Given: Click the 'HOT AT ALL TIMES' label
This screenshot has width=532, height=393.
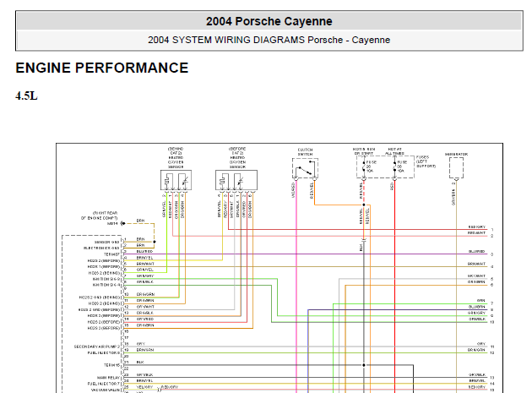Looking at the screenshot, I should (395, 151).
